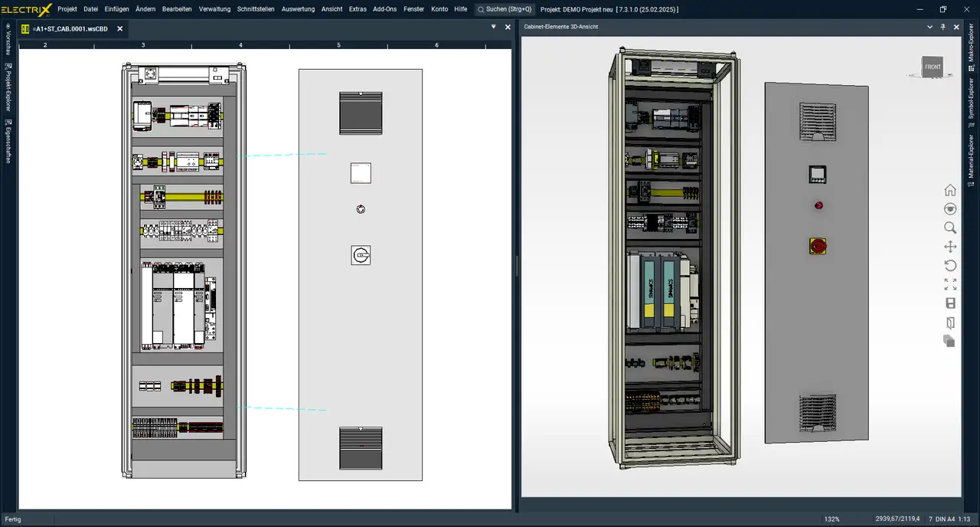The image size is (980, 527).
Task: Open the Auswertung menu
Action: point(298,9)
